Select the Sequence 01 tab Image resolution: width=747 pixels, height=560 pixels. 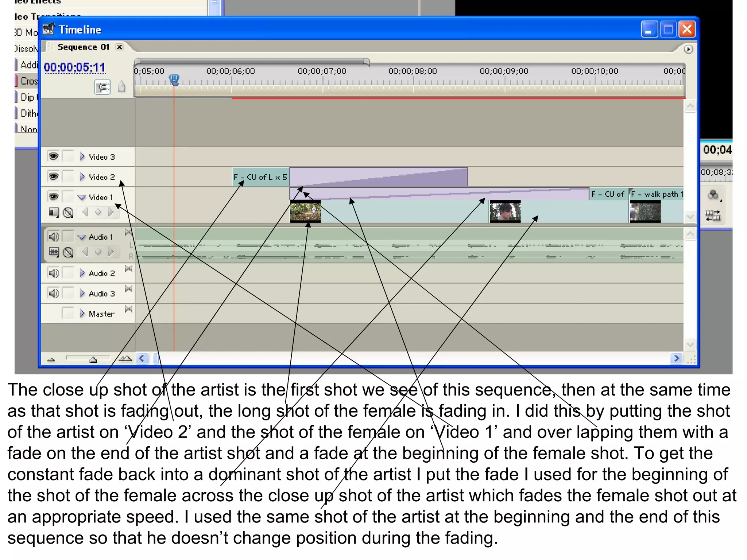[83, 47]
